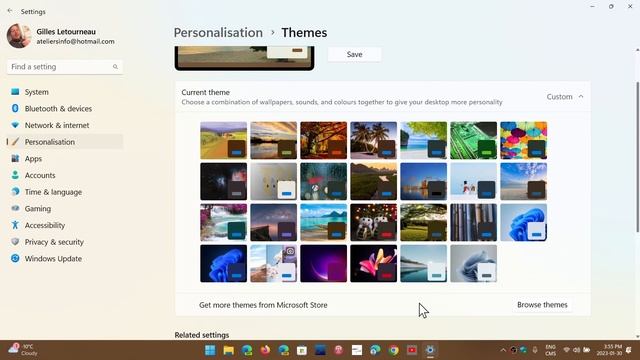
Task: Go back to Personalisation via breadcrumb
Action: point(218,33)
